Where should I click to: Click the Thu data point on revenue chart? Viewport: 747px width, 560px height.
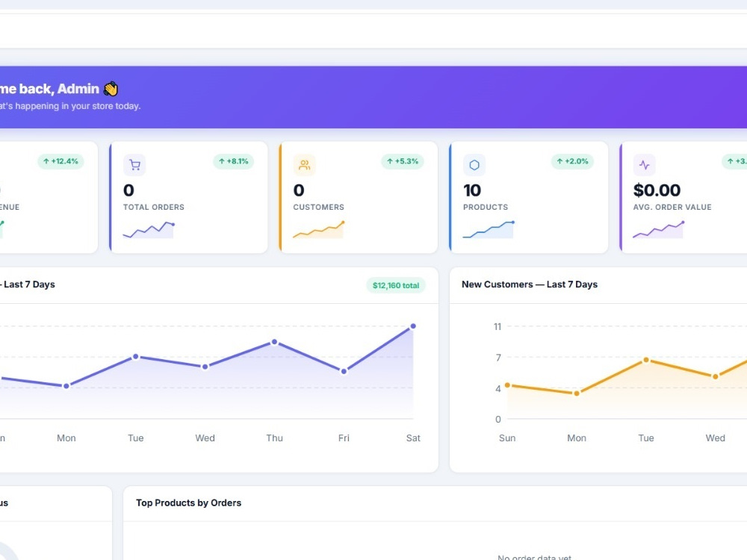point(274,342)
